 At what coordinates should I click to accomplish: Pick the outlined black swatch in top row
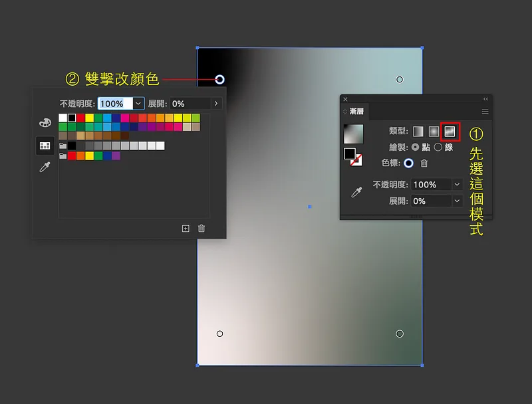(x=72, y=118)
